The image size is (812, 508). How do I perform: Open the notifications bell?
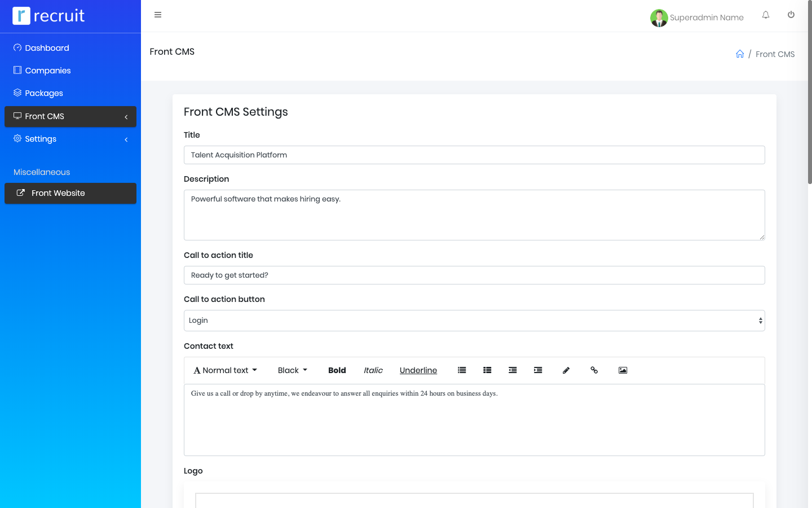[766, 15]
